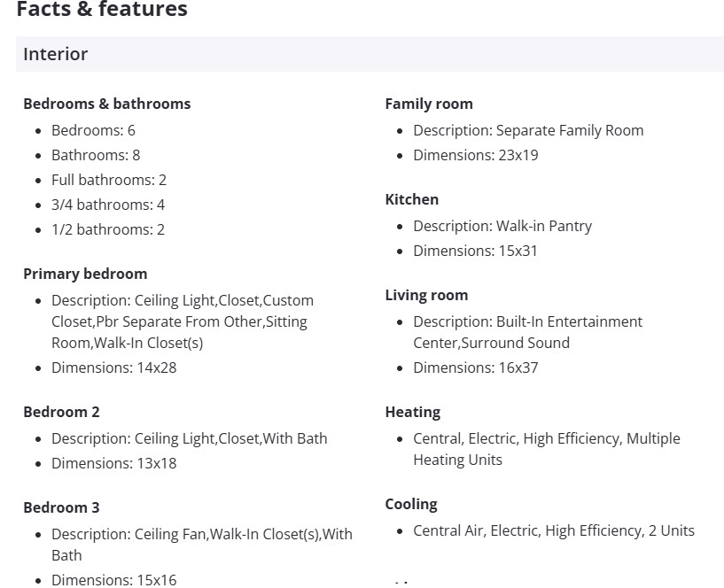Screen dimensions: 724x588
Task: Click the Primary bedroom subheading
Action: click(x=85, y=274)
